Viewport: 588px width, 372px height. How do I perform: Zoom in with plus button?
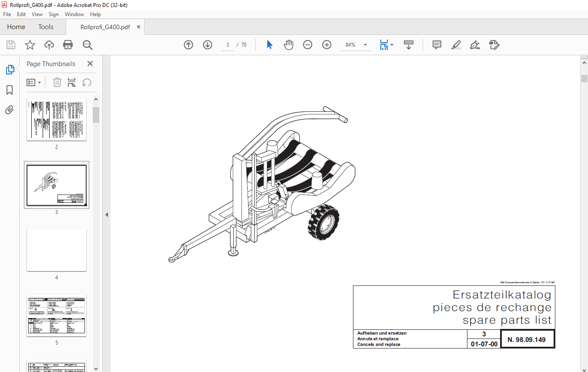point(327,45)
